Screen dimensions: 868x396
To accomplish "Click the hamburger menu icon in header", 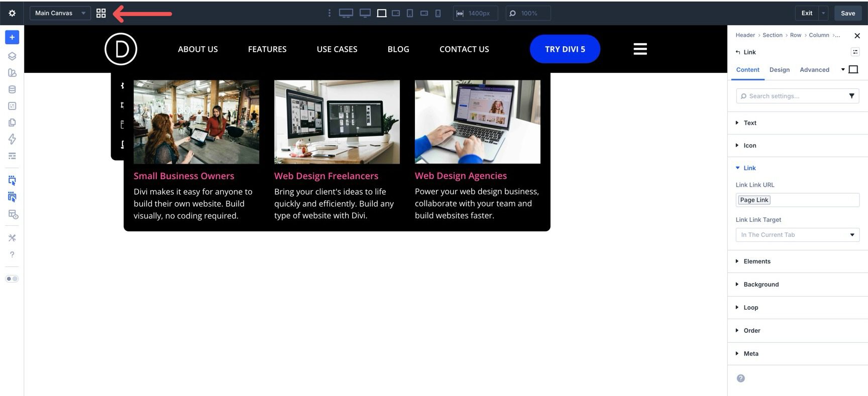I will coord(640,49).
